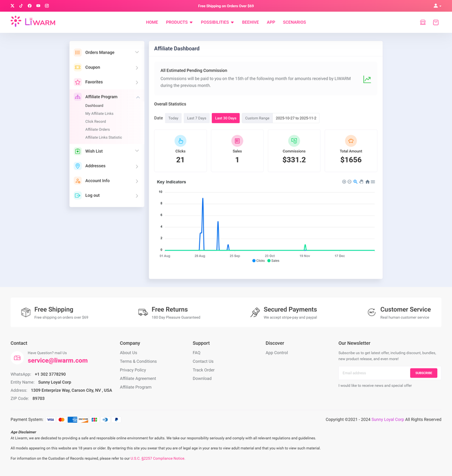Toggle the Clicks series legend

258,261
